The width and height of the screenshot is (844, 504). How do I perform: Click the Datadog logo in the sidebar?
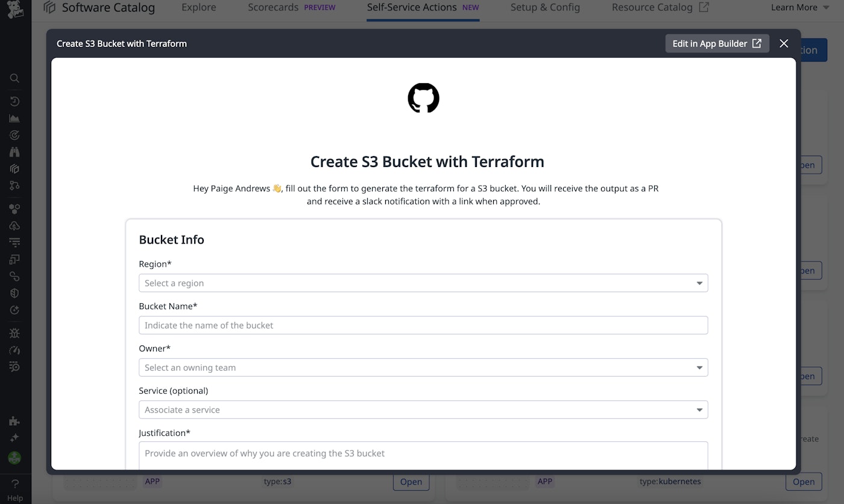[15, 8]
